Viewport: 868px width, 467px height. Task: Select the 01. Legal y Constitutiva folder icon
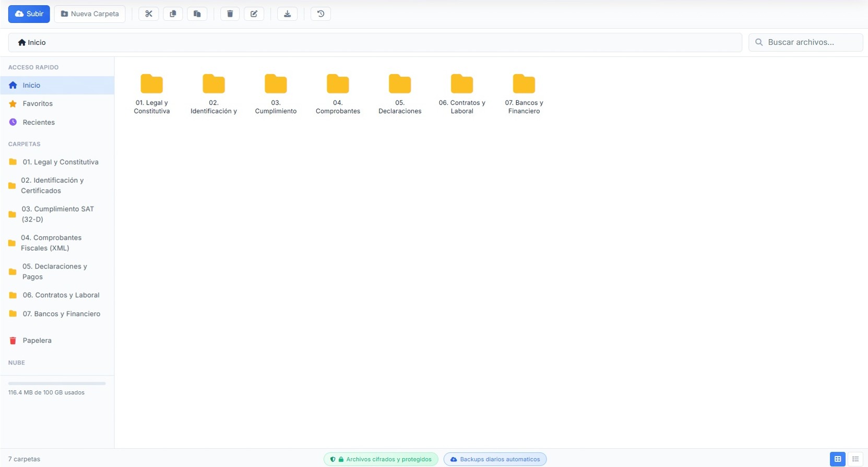152,84
